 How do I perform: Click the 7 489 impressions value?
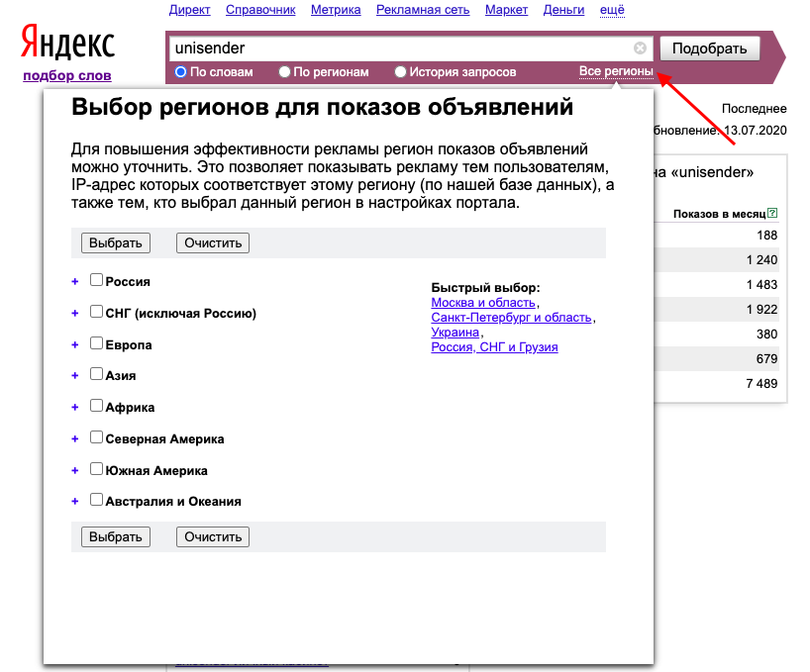pyautogui.click(x=761, y=383)
